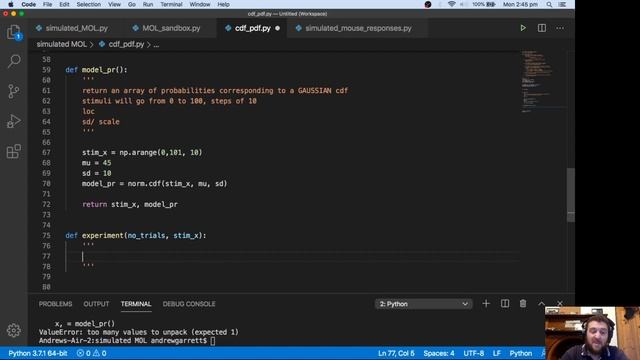
Task: Open the Wi-Fi menu bar icon
Action: click(451, 4)
